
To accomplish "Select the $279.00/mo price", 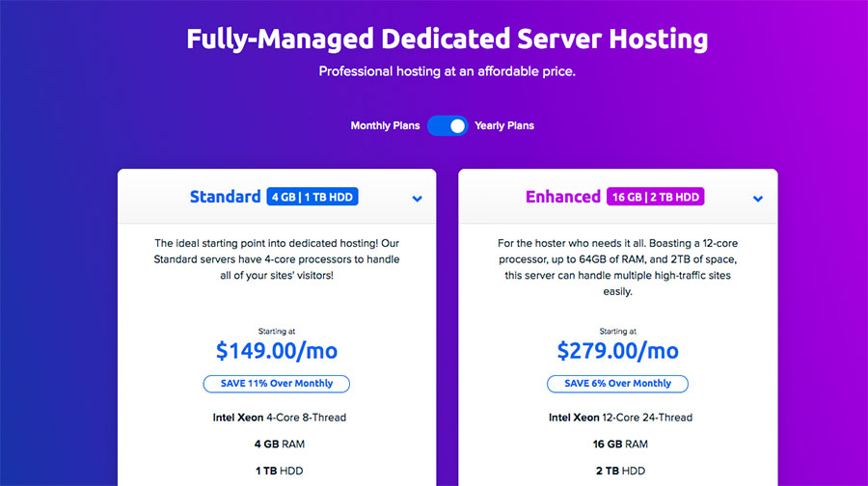I will point(618,351).
